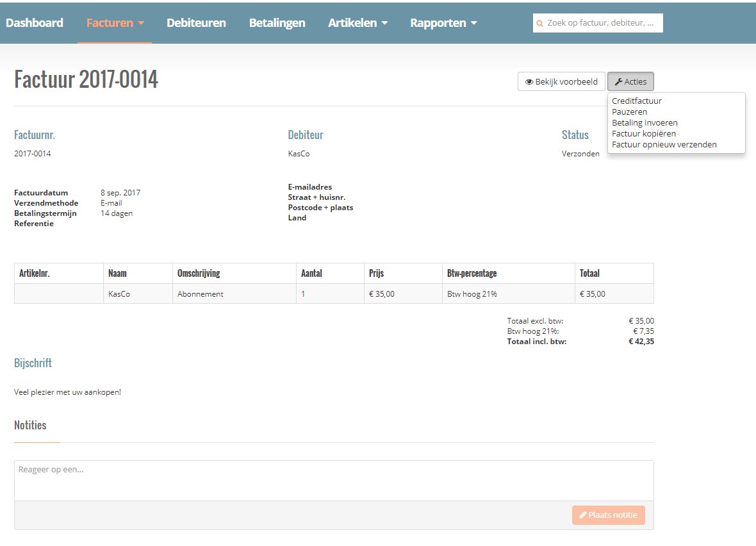Screen dimensions: 756x546
Task: Expand the Artikelen menu arrow
Action: tap(385, 23)
